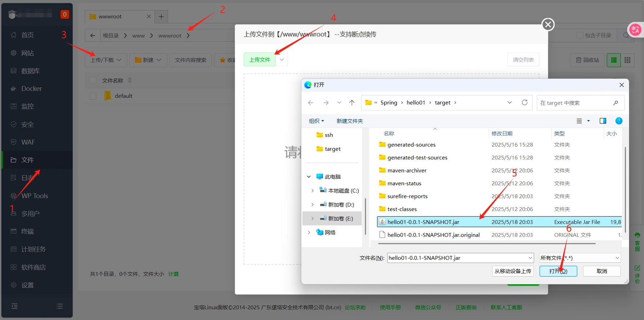This screenshot has height=320, width=644.
Task: Add a new file manager tab with plus
Action: [x=161, y=17]
